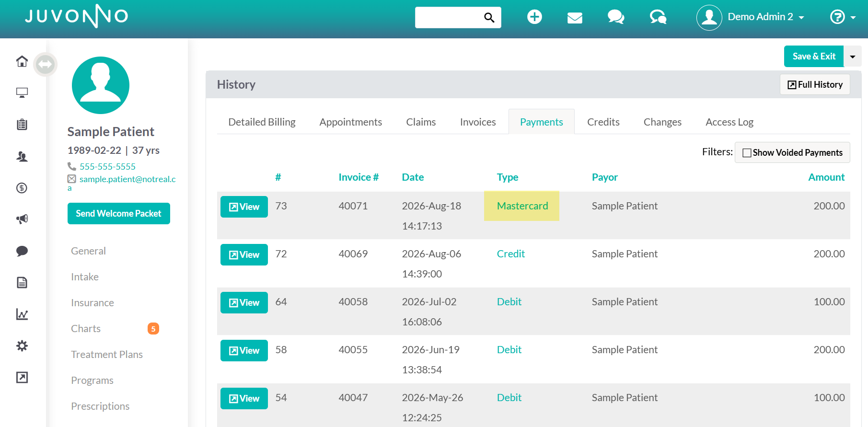
Task: Sort by Payor column header
Action: (x=605, y=177)
